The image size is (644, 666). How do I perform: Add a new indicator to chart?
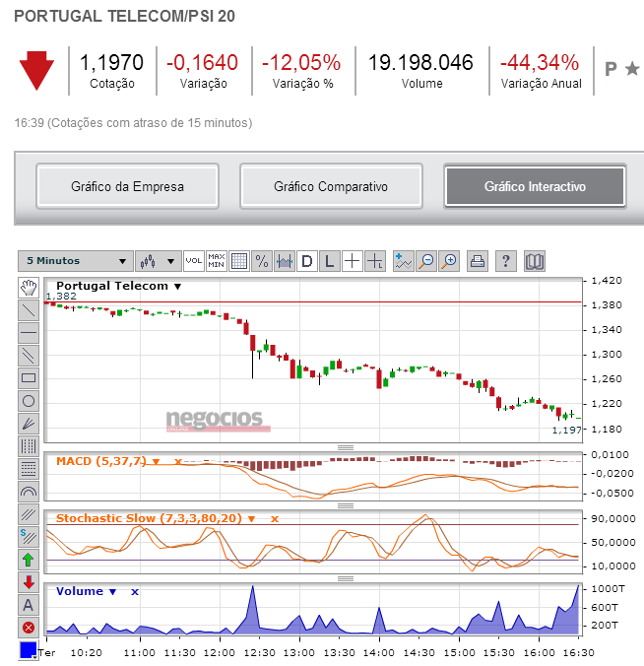click(404, 261)
